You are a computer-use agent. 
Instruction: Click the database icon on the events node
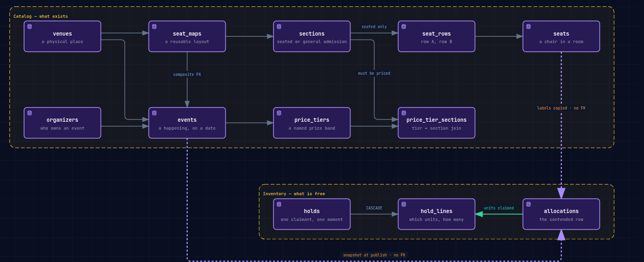pos(154,113)
